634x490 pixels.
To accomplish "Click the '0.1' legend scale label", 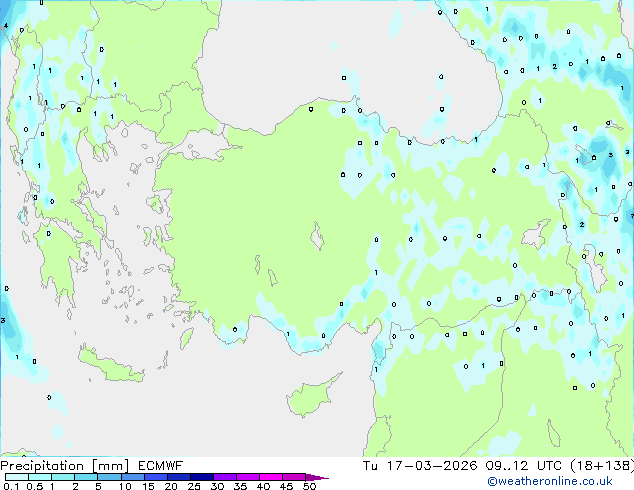I will [x=11, y=486].
